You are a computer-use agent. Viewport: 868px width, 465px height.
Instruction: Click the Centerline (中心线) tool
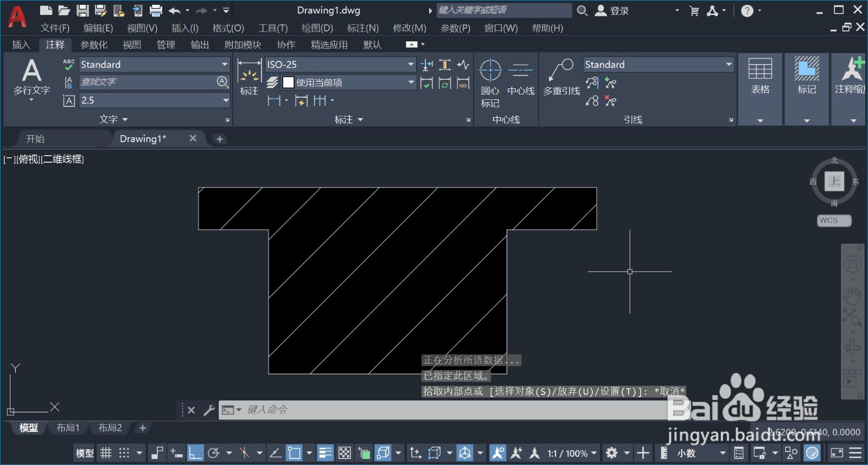(521, 78)
